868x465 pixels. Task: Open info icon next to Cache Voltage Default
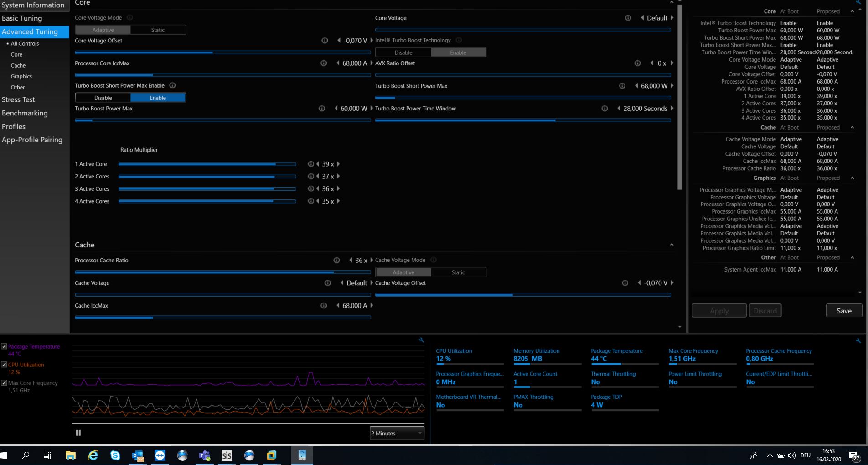pos(327,283)
